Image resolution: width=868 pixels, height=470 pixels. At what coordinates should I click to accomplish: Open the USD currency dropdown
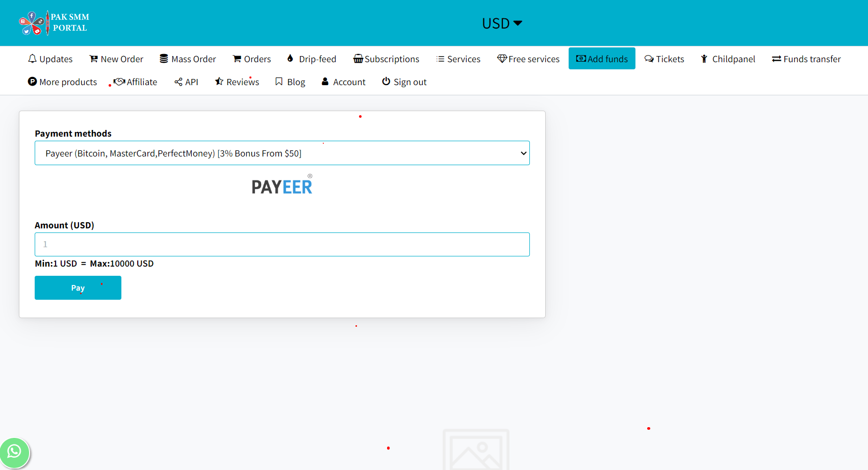coord(502,23)
